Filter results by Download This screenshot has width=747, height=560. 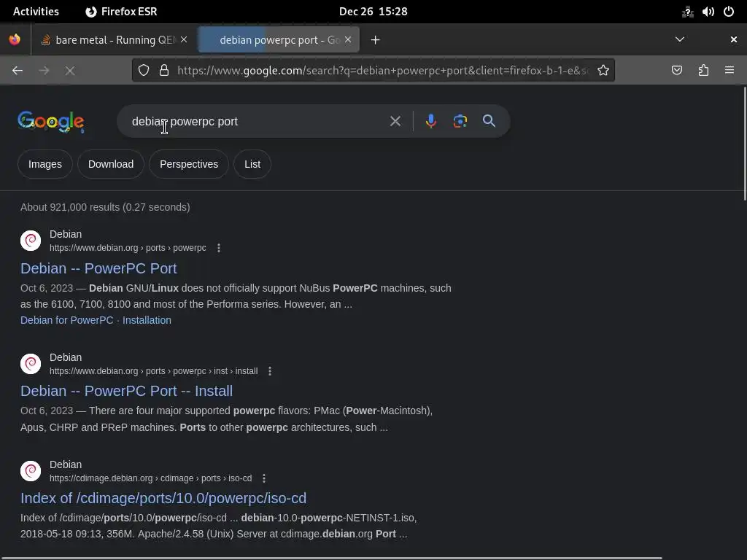pos(111,164)
